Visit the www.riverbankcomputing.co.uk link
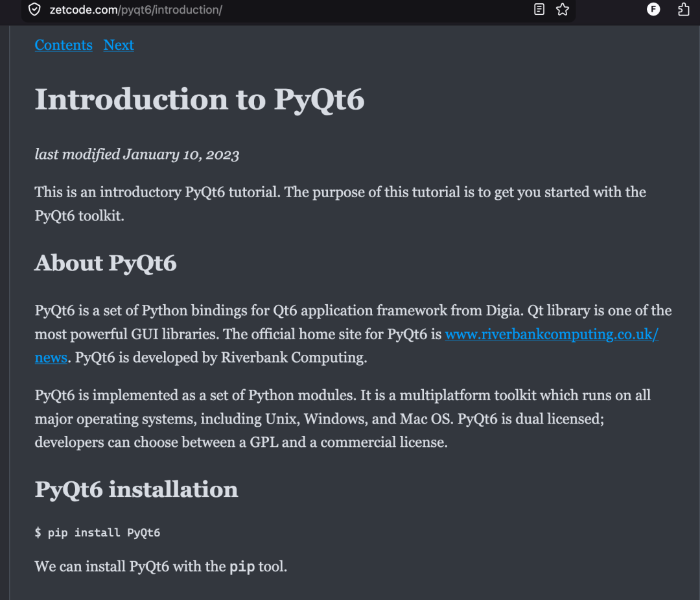The width and height of the screenshot is (700, 600). (552, 334)
